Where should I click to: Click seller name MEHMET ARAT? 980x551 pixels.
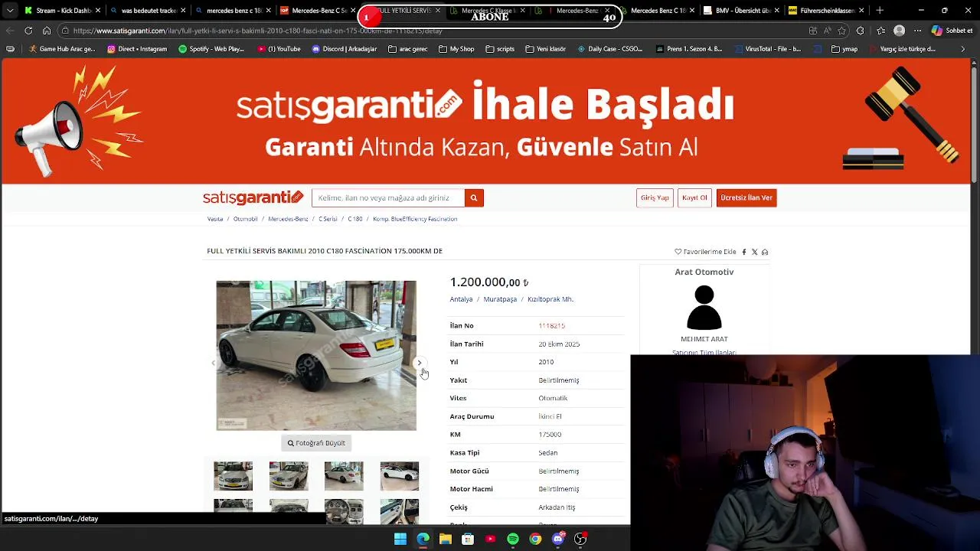click(704, 339)
